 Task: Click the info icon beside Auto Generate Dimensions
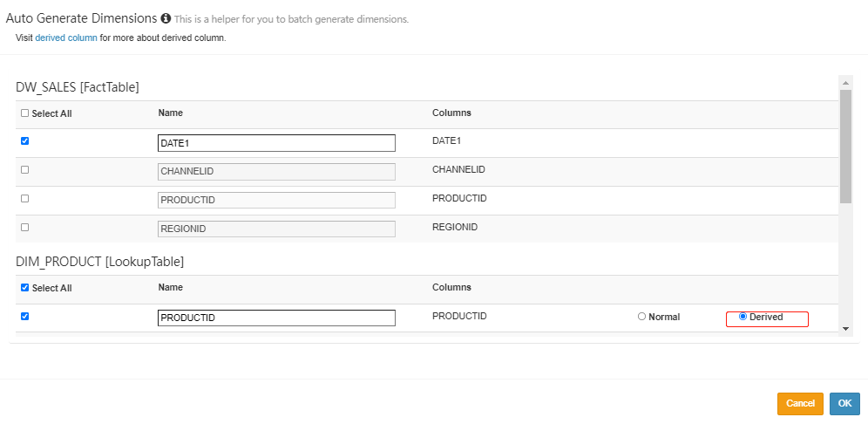click(166, 18)
